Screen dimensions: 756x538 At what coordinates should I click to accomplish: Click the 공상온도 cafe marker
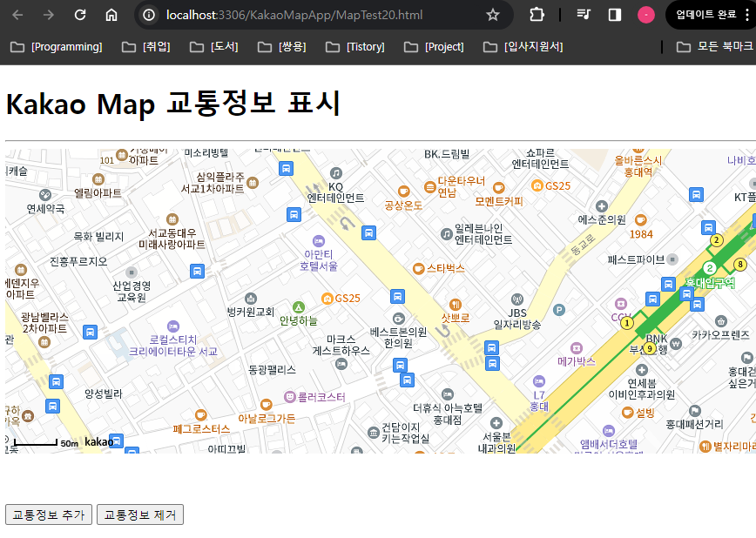[403, 192]
